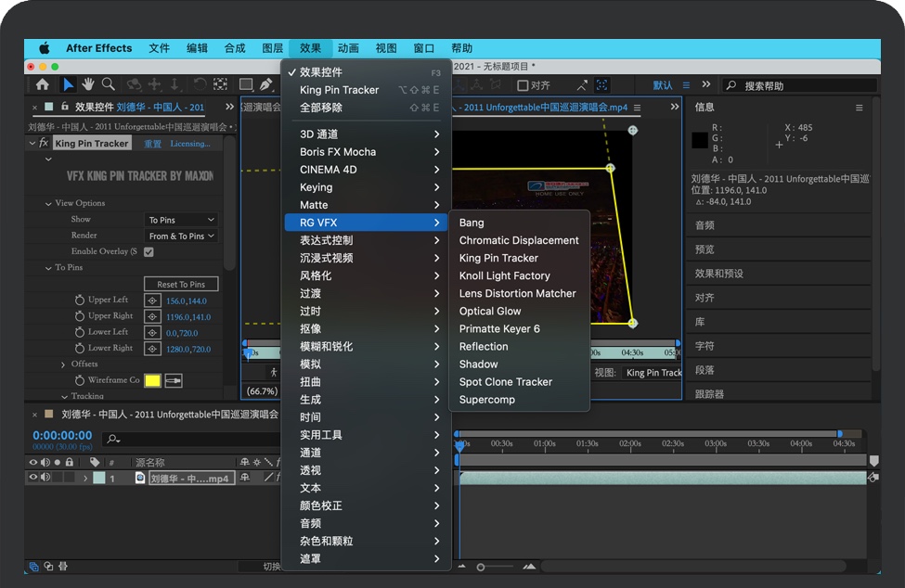Collapse the Tracking group

[64, 397]
